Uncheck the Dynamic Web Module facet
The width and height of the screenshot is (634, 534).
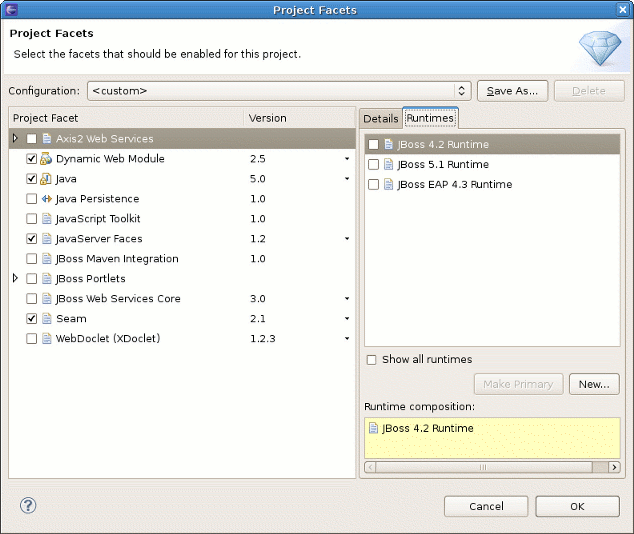click(x=32, y=158)
